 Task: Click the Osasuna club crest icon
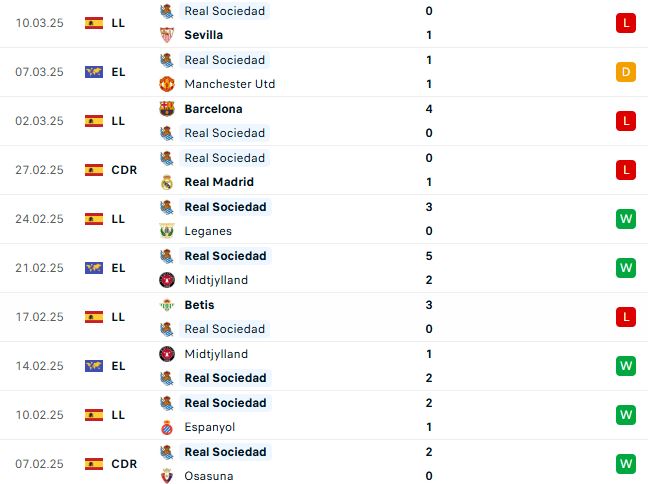point(167,476)
